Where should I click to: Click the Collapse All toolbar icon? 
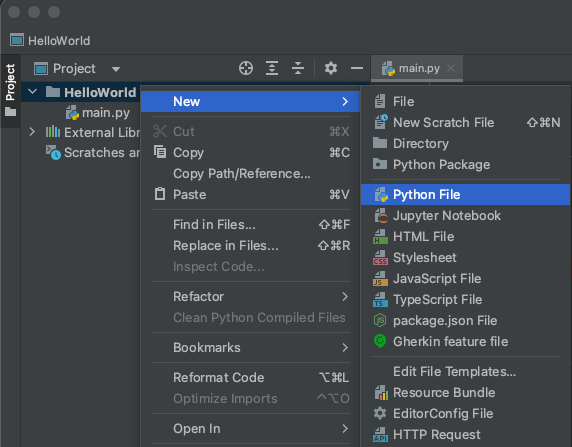pos(298,68)
